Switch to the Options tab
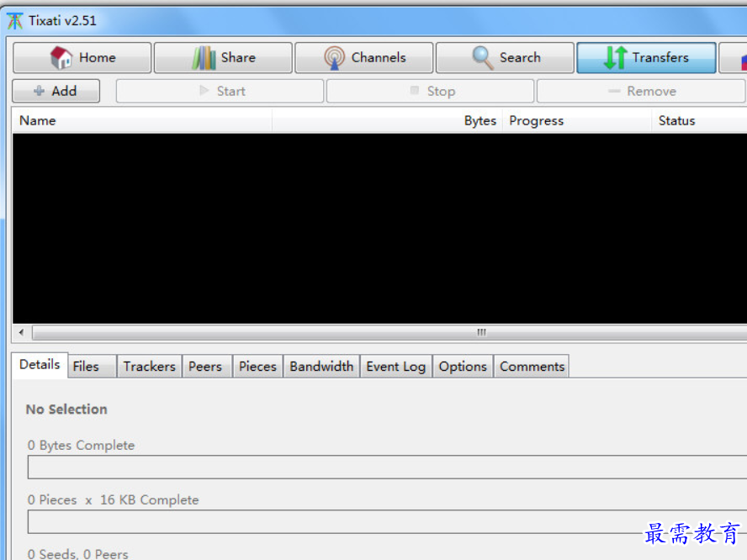This screenshot has width=747, height=560. coord(463,367)
